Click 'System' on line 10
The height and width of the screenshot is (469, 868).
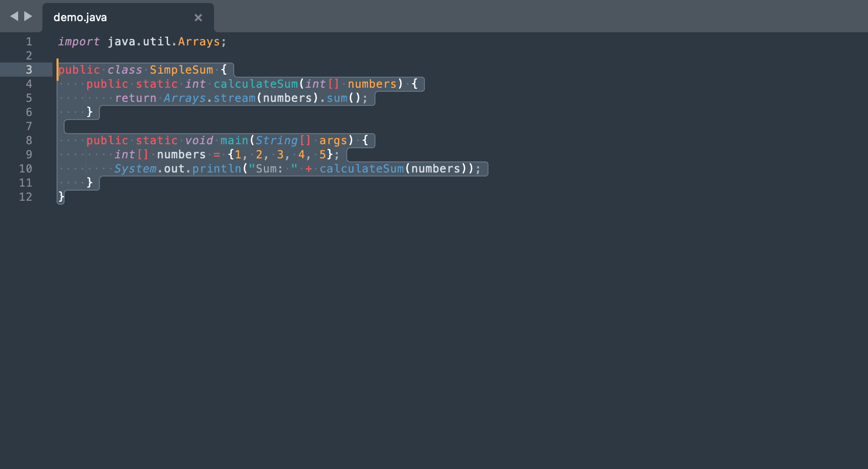pyautogui.click(x=135, y=168)
